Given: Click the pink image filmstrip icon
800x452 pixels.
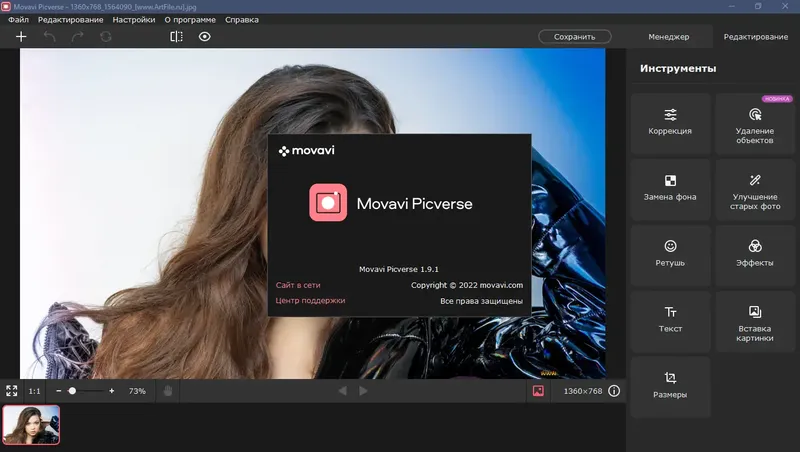Looking at the screenshot, I should 538,391.
